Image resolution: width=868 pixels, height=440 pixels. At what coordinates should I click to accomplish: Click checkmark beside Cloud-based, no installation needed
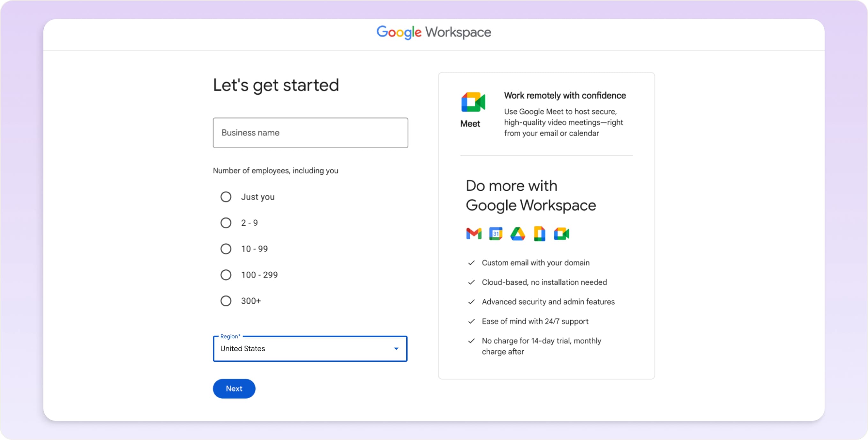[x=471, y=282]
